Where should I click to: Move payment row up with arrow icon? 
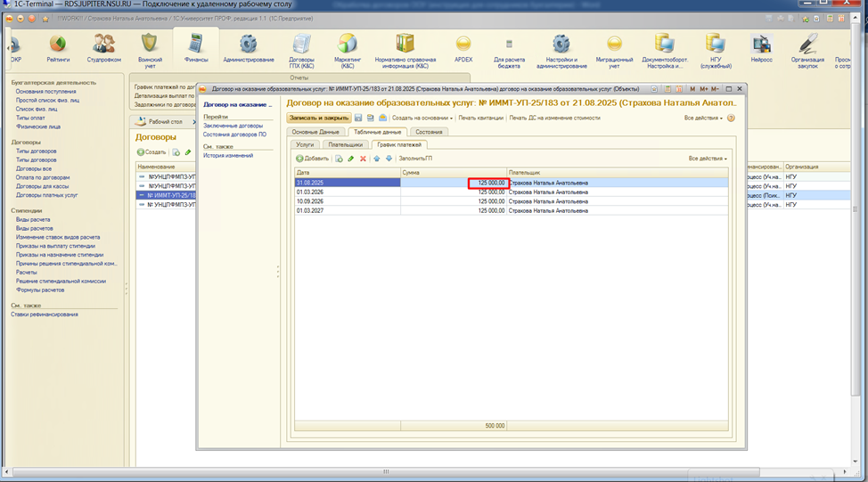point(377,159)
